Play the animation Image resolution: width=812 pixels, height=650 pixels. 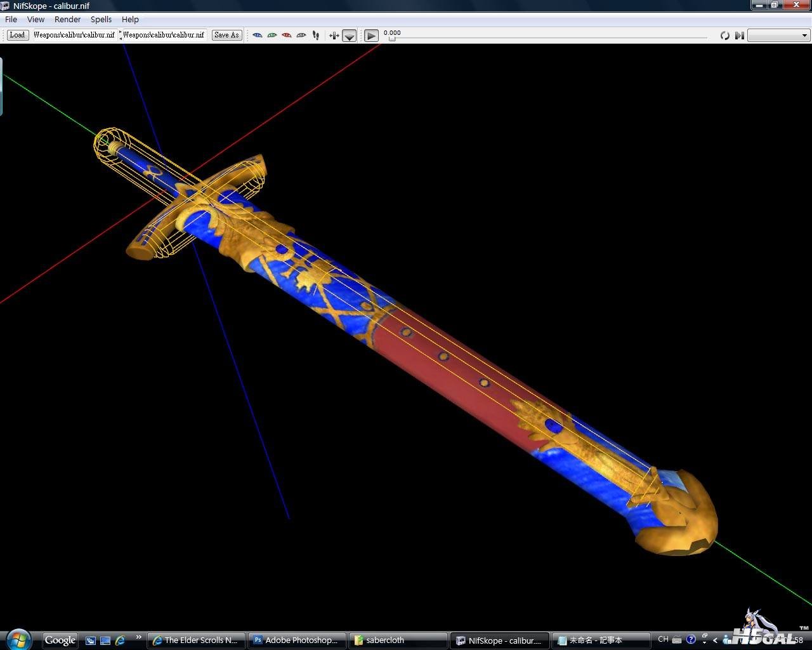pos(371,36)
